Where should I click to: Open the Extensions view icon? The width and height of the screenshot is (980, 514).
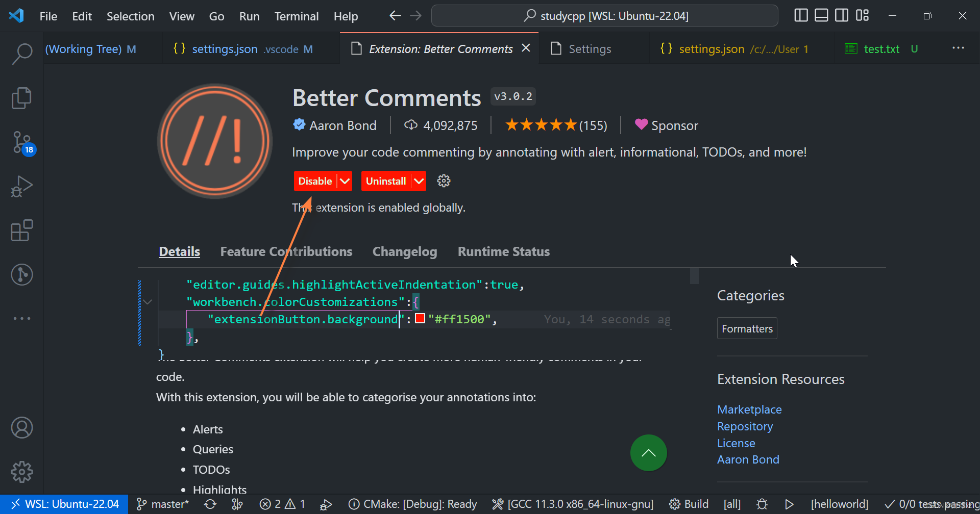(x=22, y=230)
